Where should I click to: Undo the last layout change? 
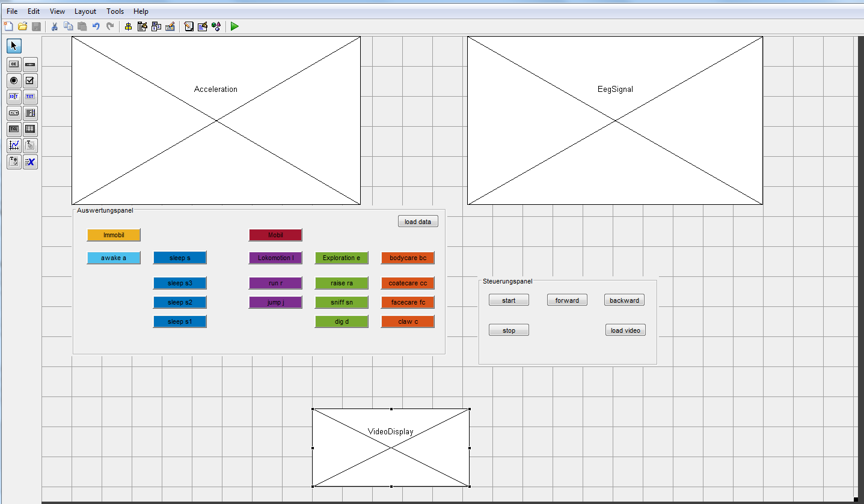(x=96, y=26)
